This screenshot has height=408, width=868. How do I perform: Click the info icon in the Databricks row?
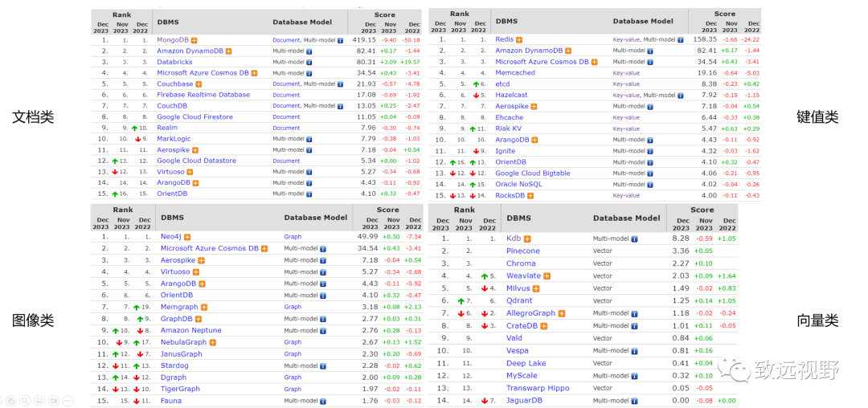[309, 62]
